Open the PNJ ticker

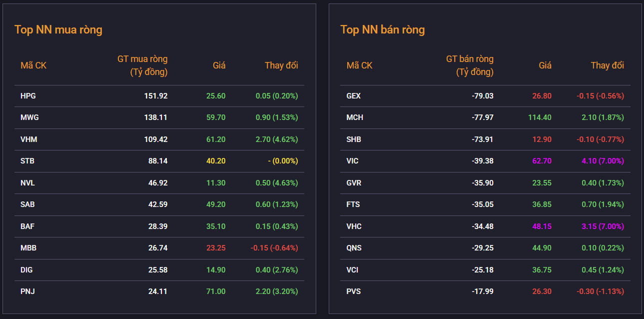tap(27, 291)
